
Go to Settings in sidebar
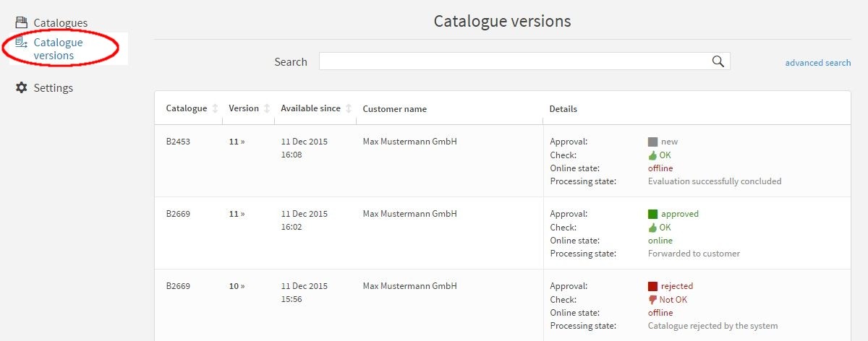[54, 87]
